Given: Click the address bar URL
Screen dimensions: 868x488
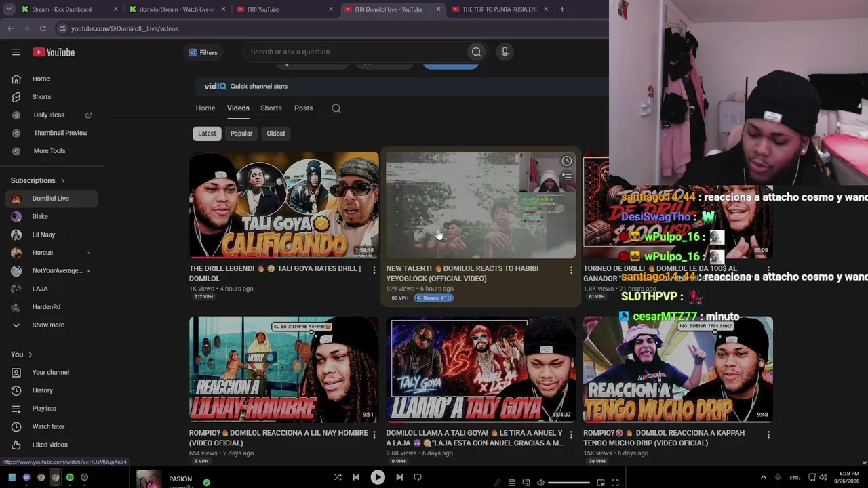Looking at the screenshot, I should click(x=125, y=28).
